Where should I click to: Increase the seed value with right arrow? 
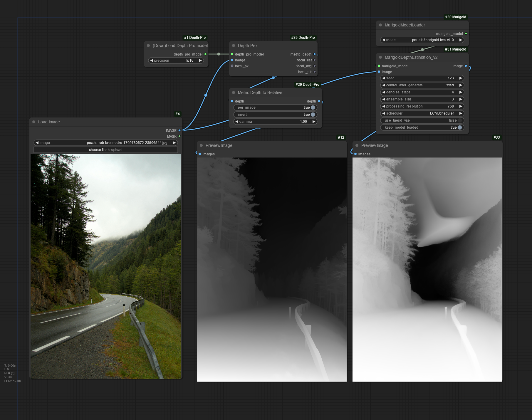coord(461,78)
